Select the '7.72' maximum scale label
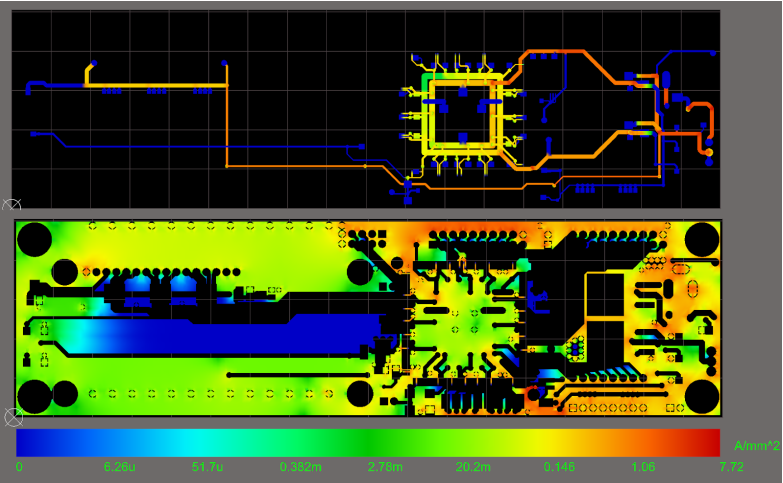Screen dimensions: 783x483 click(x=732, y=468)
